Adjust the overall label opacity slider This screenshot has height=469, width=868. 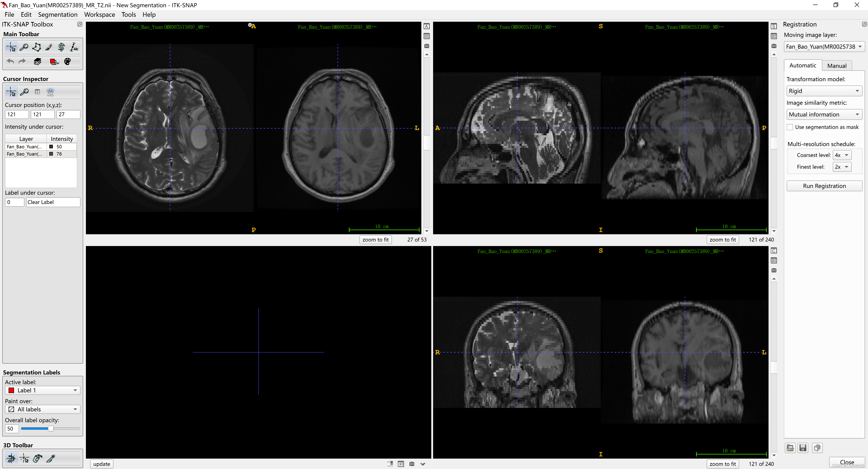(51, 429)
